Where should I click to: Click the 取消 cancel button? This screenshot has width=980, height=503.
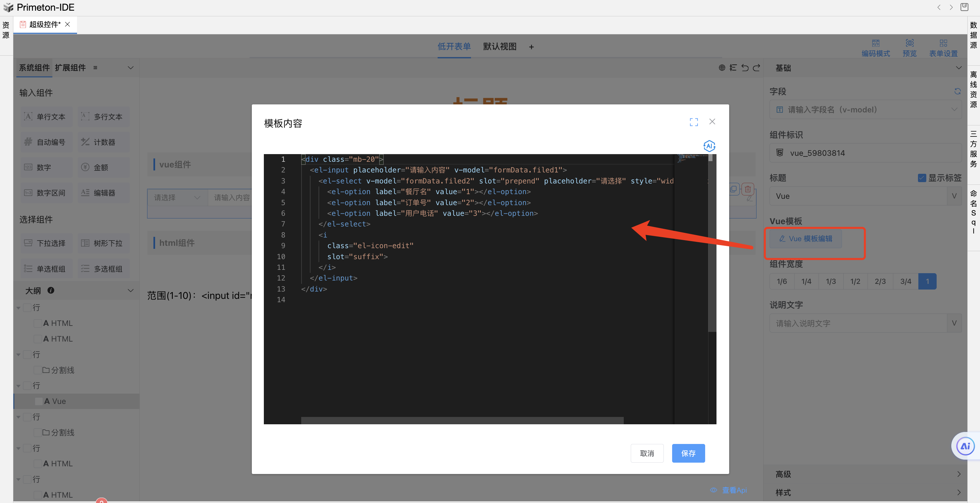(647, 453)
